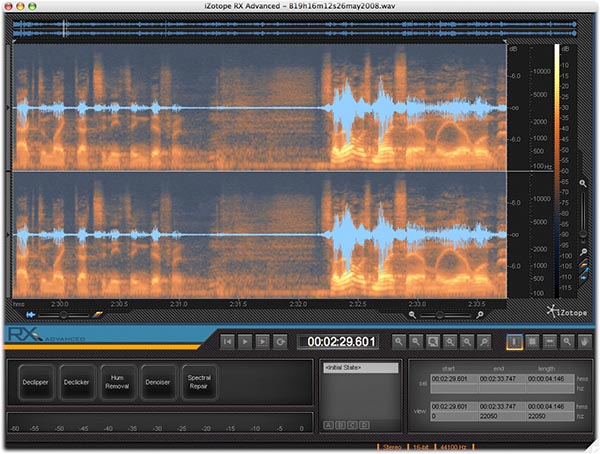
Task: Click the rewind to start transport button
Action: point(227,341)
